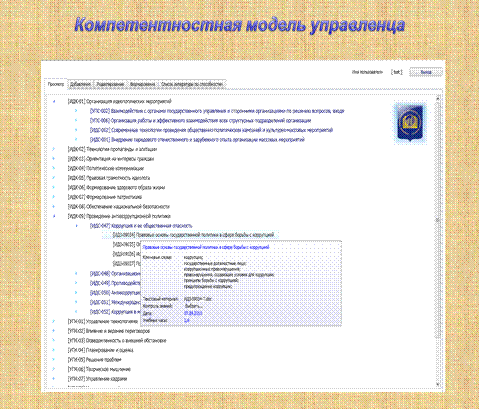Select the highlighted [ИДЗ-09024] Правовые основы row

[x=190, y=235]
